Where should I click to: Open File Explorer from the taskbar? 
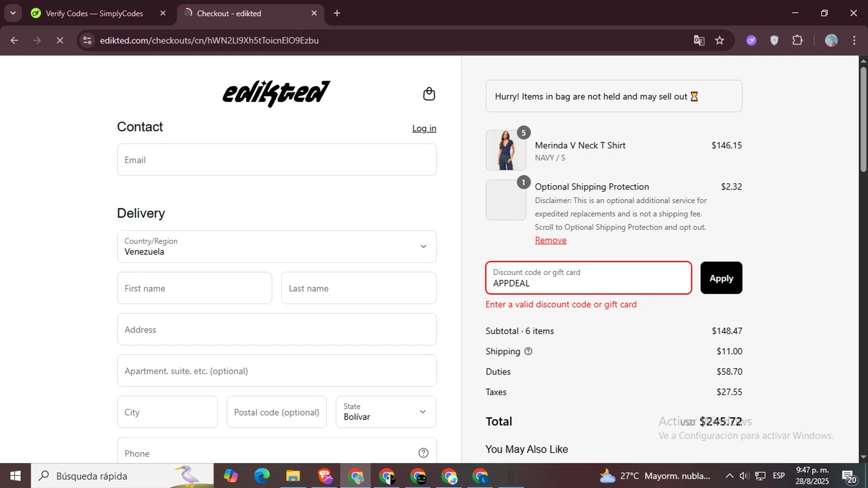(x=293, y=476)
